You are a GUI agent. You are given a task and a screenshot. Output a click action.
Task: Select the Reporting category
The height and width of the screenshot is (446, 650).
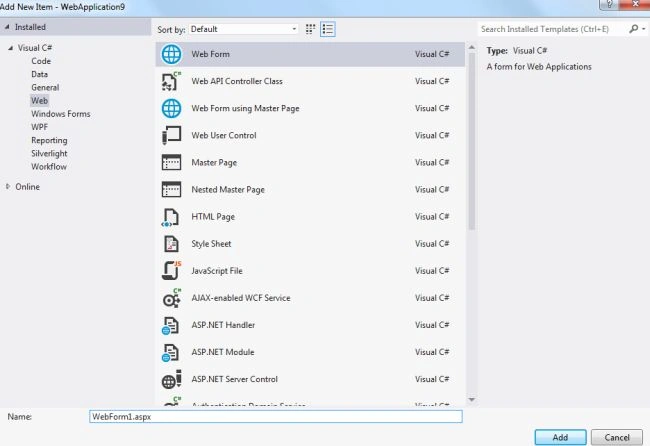click(49, 141)
